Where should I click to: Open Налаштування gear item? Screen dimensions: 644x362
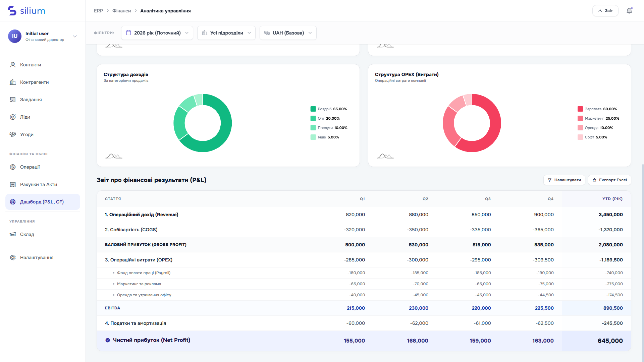click(x=43, y=257)
